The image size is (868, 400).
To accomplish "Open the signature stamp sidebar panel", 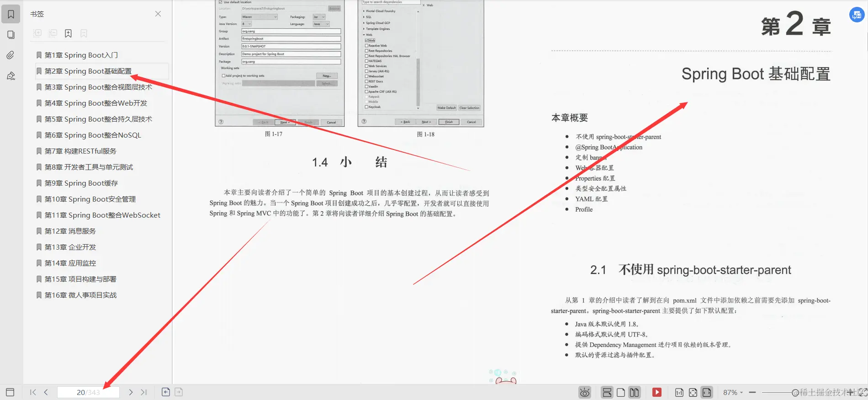I will tap(11, 76).
